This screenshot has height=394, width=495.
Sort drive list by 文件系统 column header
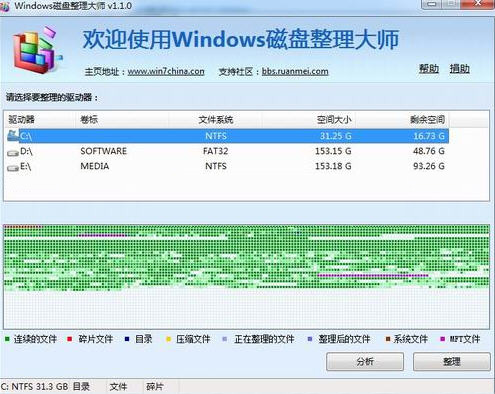pyautogui.click(x=215, y=120)
